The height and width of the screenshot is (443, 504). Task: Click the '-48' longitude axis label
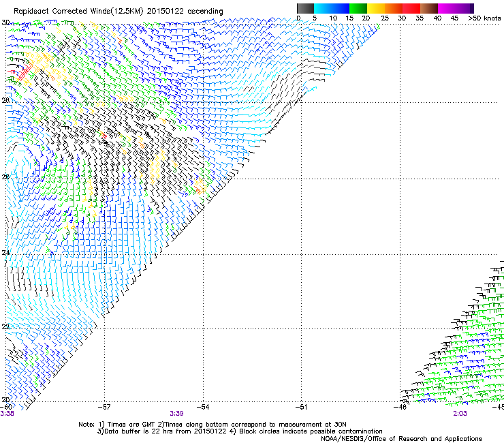coord(400,407)
